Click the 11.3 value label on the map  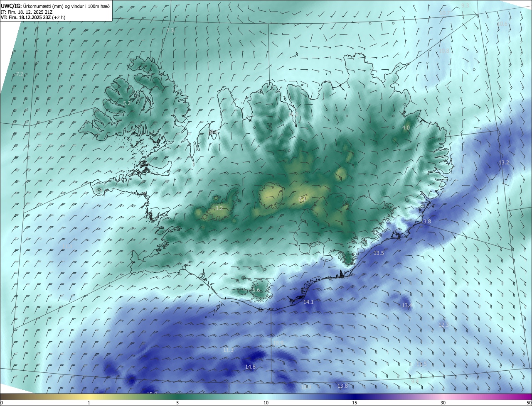coord(228,350)
